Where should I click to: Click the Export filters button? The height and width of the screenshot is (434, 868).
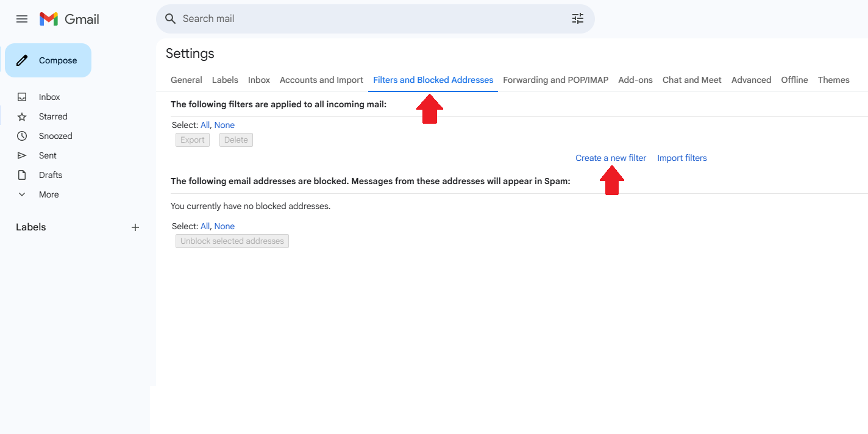click(193, 140)
